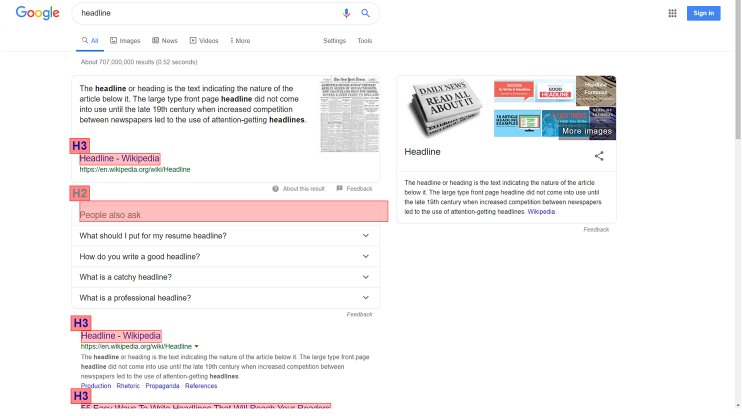742x416 pixels.
Task: Expand What should I put for my resume headline
Action: [x=225, y=236]
